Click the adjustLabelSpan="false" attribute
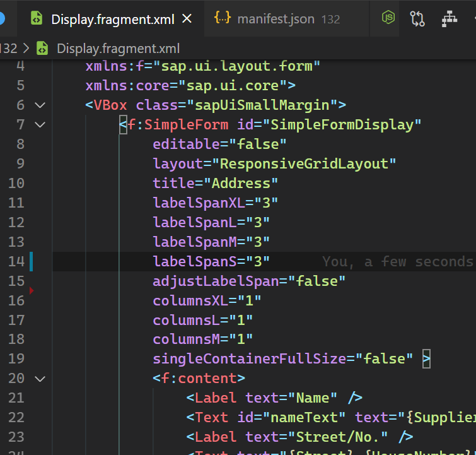The width and height of the screenshot is (476, 455). pos(249,281)
